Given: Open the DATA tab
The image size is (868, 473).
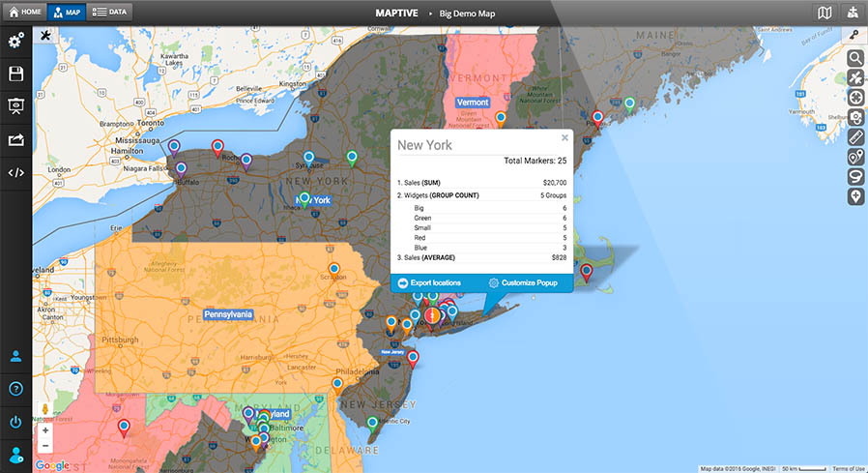Looking at the screenshot, I should point(109,12).
